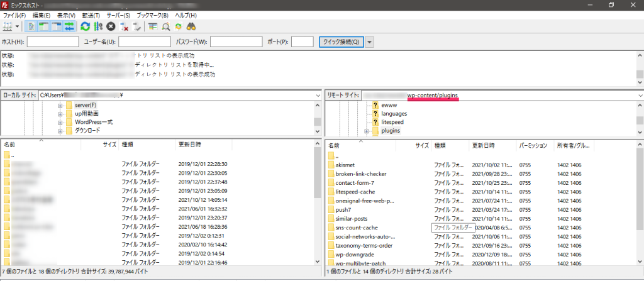This screenshot has width=644, height=281.
Task: Cancel the current operation icon
Action: pyautogui.click(x=111, y=26)
